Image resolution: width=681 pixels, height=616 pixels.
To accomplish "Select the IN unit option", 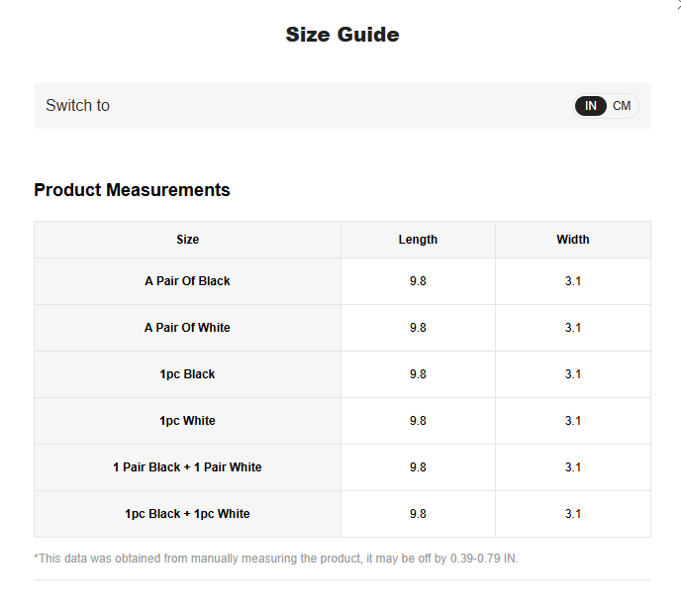I will 591,106.
